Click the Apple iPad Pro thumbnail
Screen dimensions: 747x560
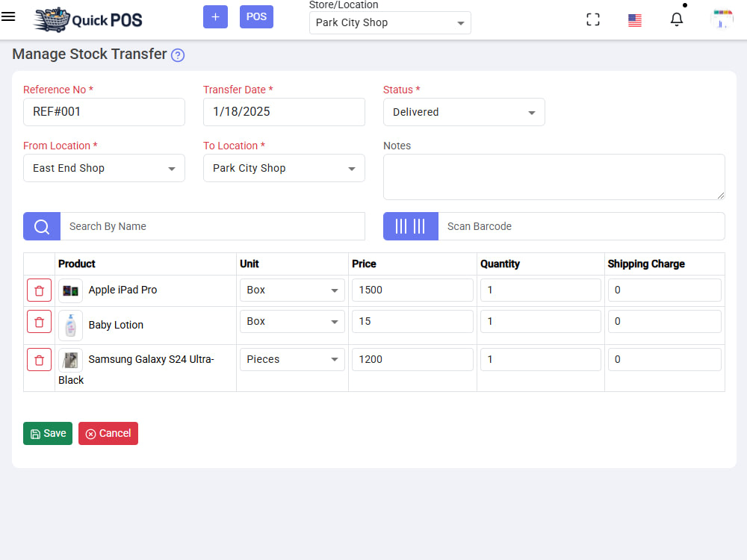[x=70, y=290]
